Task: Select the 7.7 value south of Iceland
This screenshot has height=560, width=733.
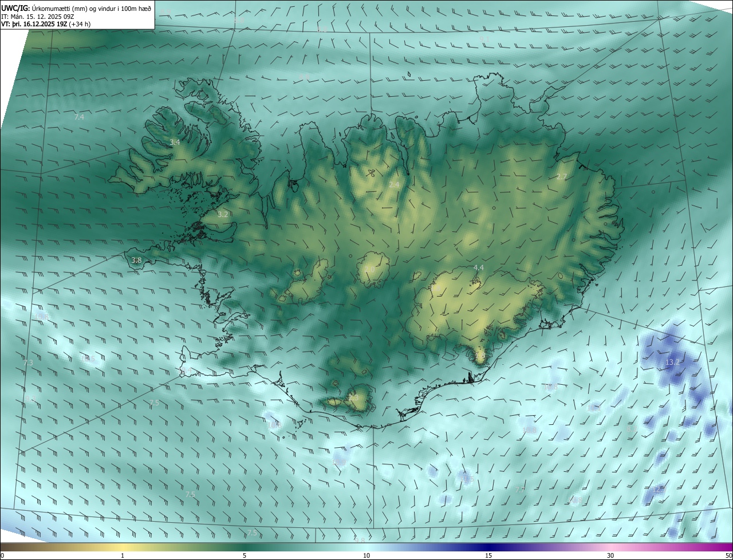Action: click(x=520, y=489)
